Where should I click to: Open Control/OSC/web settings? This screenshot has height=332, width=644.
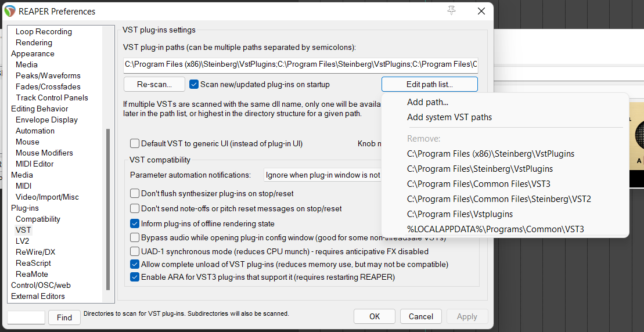(41, 285)
